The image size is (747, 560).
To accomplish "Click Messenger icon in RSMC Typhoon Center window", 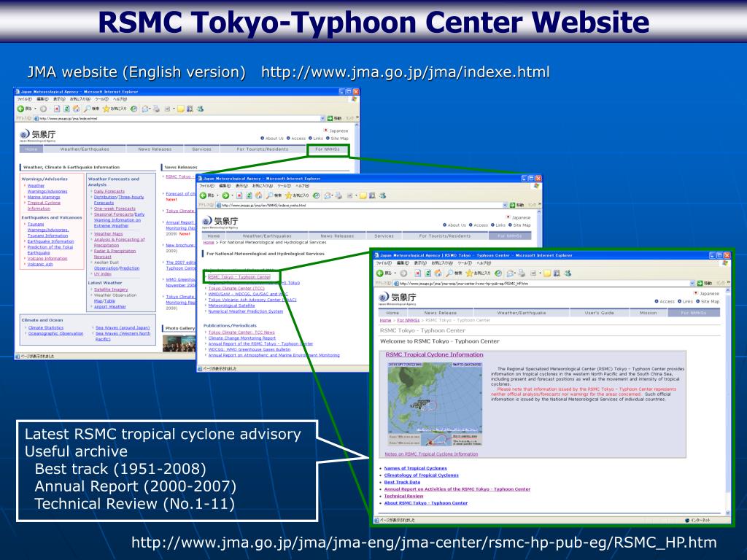I will pos(567,273).
